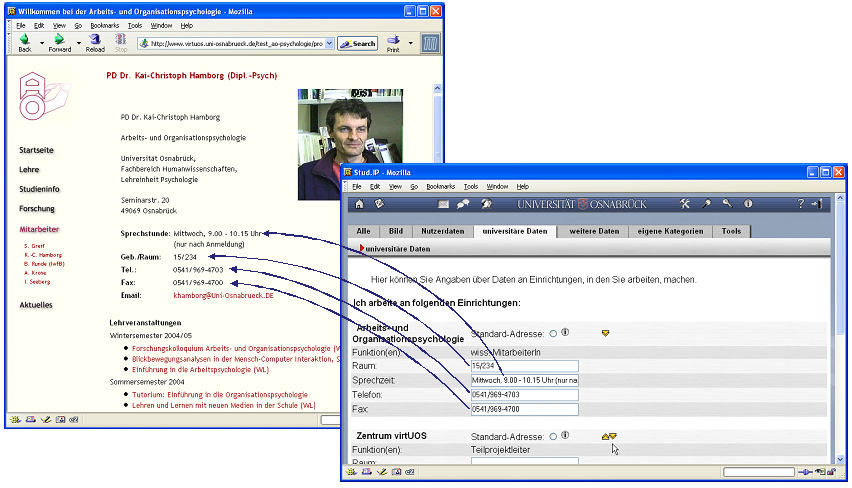Switch to the eigene Kategorien tab
Viewport: 852px width, 488px height.
pos(671,232)
